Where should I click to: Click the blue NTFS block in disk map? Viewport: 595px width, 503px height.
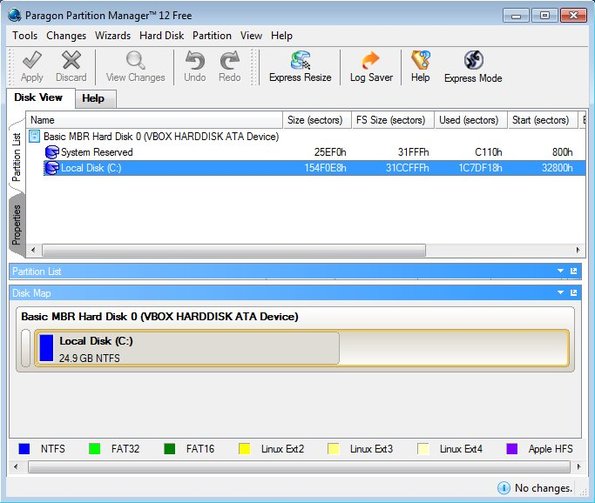tap(46, 348)
